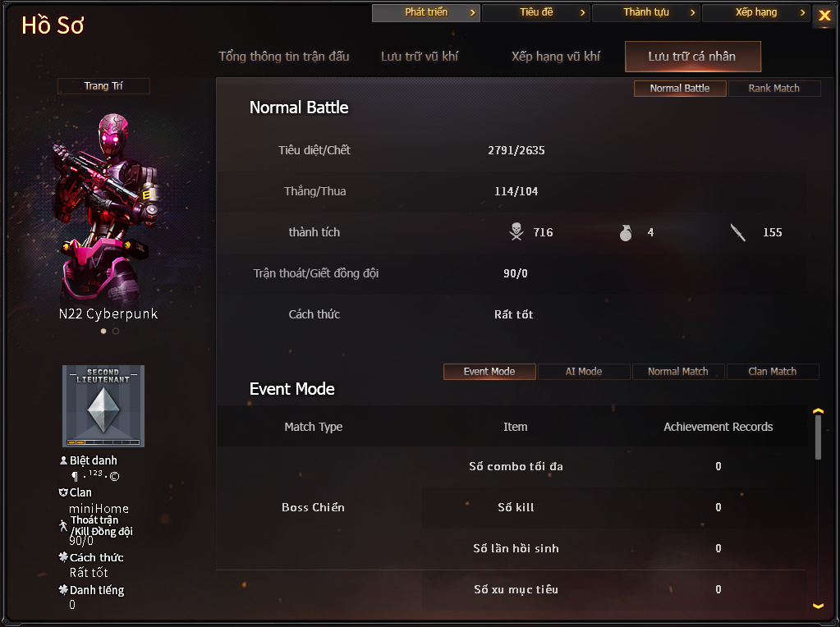
Task: Click the grenade kills icon
Action: (x=625, y=232)
